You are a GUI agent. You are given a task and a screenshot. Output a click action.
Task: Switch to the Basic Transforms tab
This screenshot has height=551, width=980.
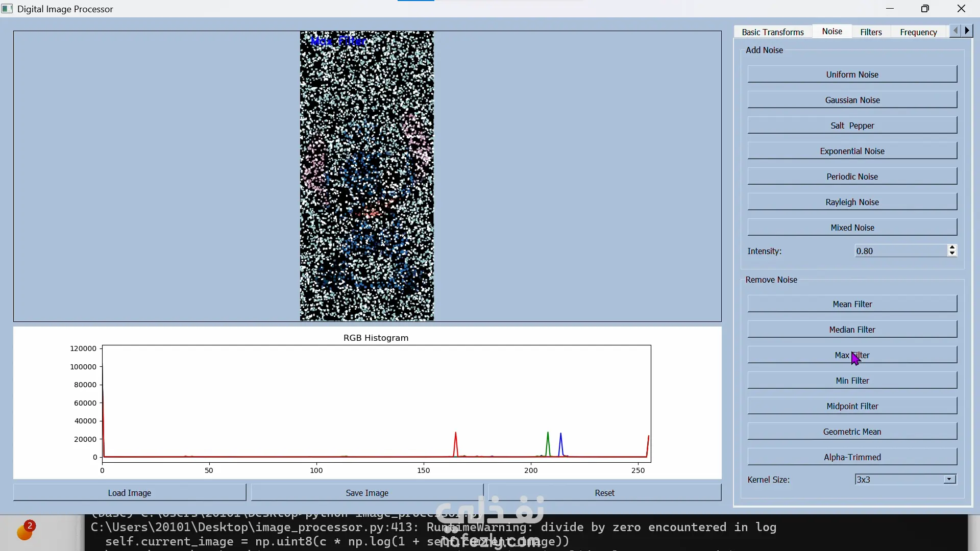[772, 32]
